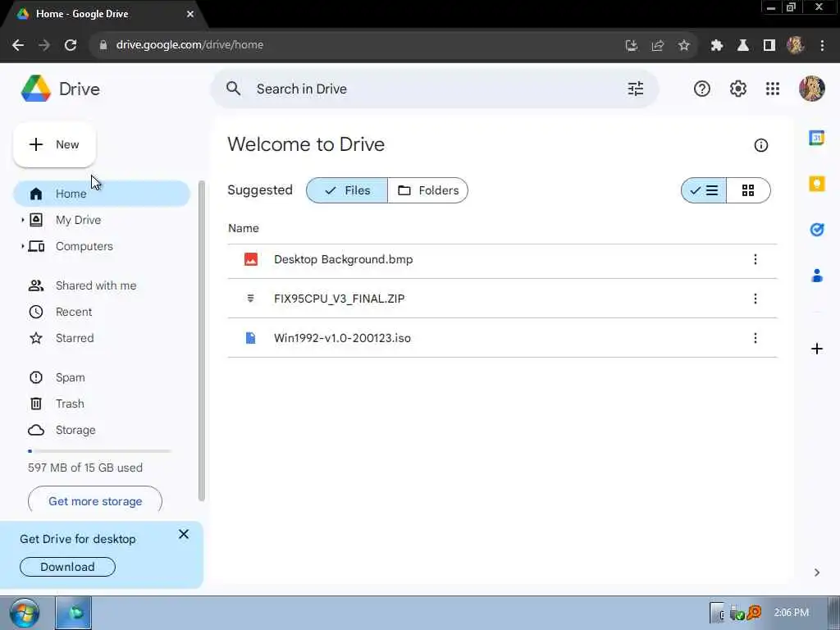
Task: Open FIX95CPU_V3_FINAL.ZIP file
Action: [x=502, y=299]
